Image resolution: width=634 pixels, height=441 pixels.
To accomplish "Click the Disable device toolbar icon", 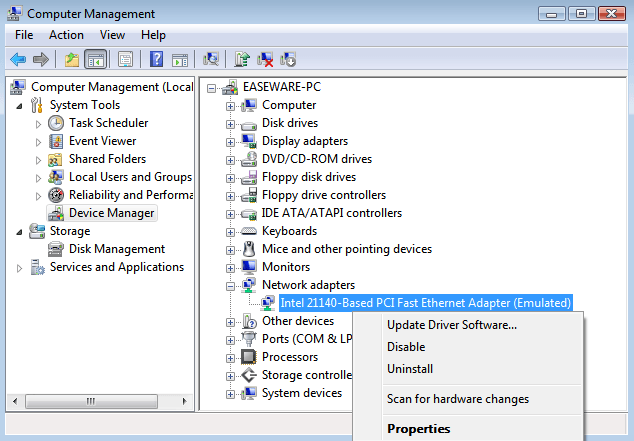I will click(x=288, y=59).
